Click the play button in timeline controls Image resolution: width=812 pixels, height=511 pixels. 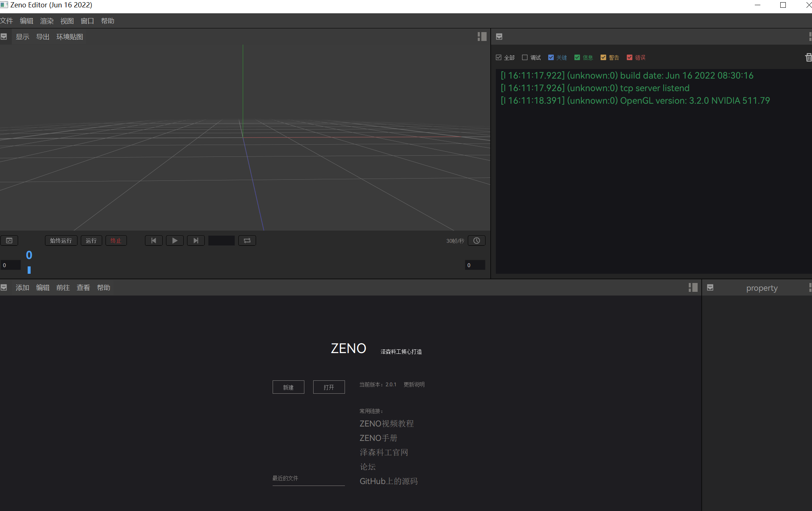(x=175, y=241)
